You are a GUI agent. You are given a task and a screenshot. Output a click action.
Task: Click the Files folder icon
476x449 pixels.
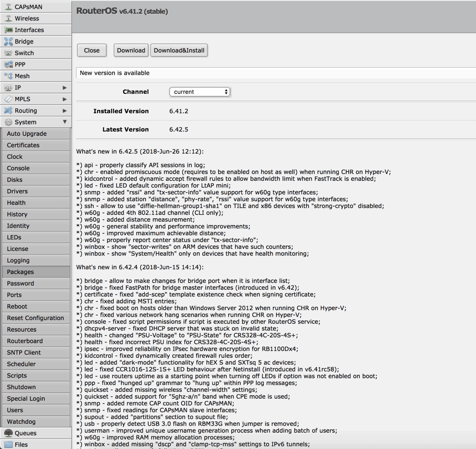(8, 444)
